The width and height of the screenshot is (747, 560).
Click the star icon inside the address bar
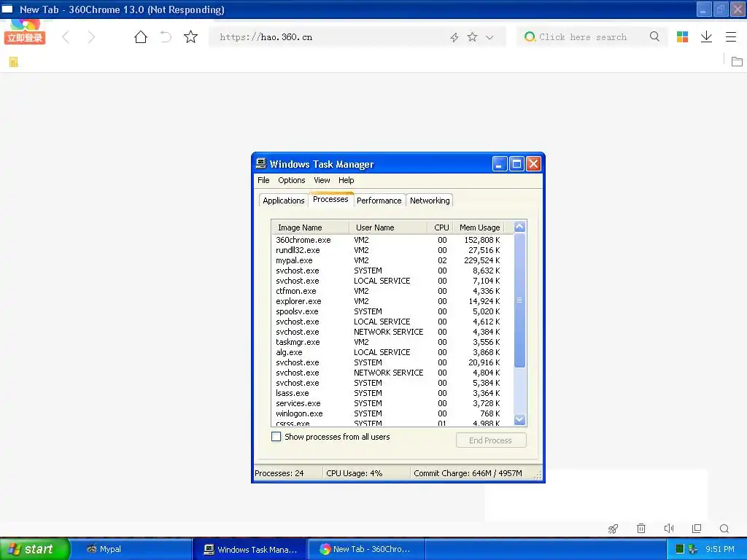pyautogui.click(x=472, y=37)
